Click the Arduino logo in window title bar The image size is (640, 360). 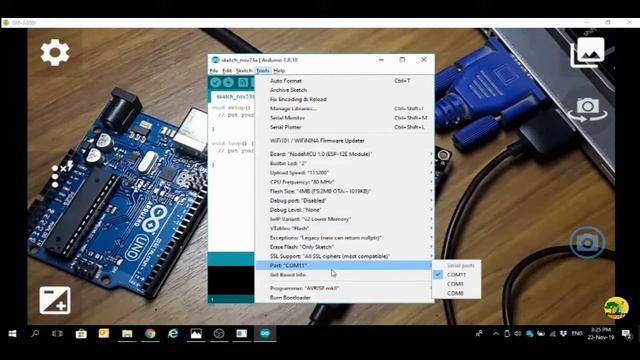point(215,60)
